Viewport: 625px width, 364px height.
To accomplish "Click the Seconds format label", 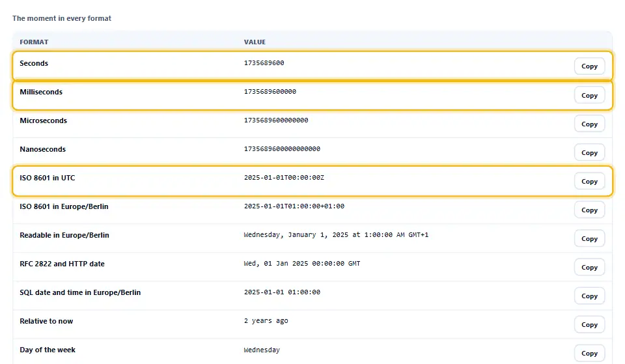I will pyautogui.click(x=34, y=63).
